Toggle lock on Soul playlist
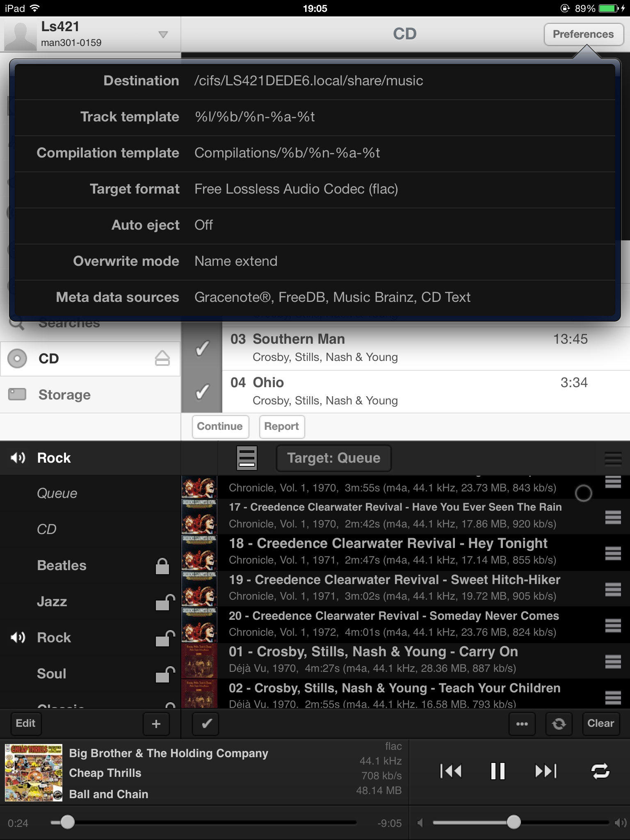Image resolution: width=630 pixels, height=840 pixels. point(165,674)
